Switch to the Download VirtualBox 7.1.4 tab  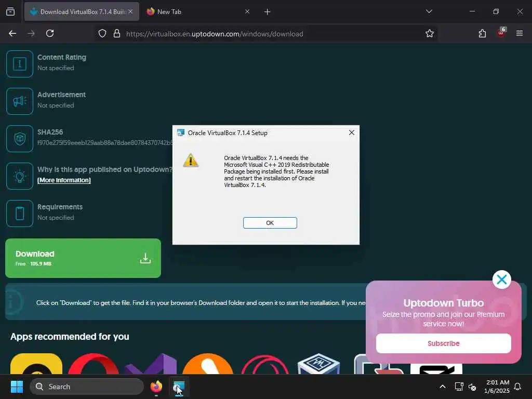point(82,11)
